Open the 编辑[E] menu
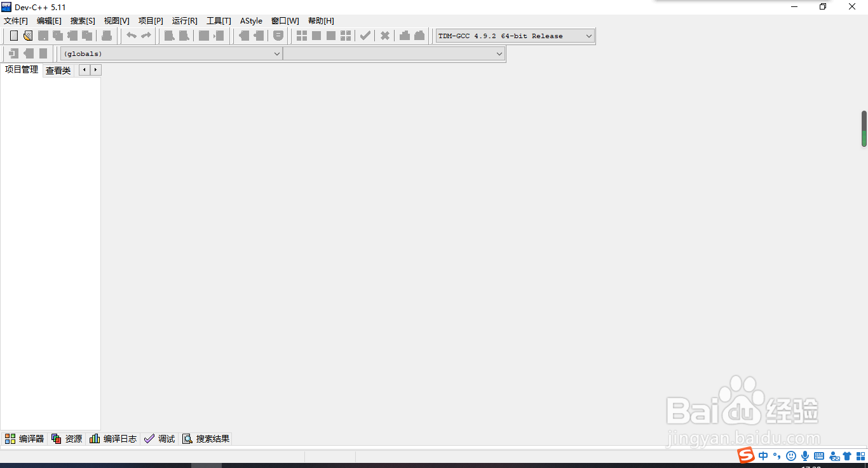The height and width of the screenshot is (468, 868). click(x=49, y=21)
